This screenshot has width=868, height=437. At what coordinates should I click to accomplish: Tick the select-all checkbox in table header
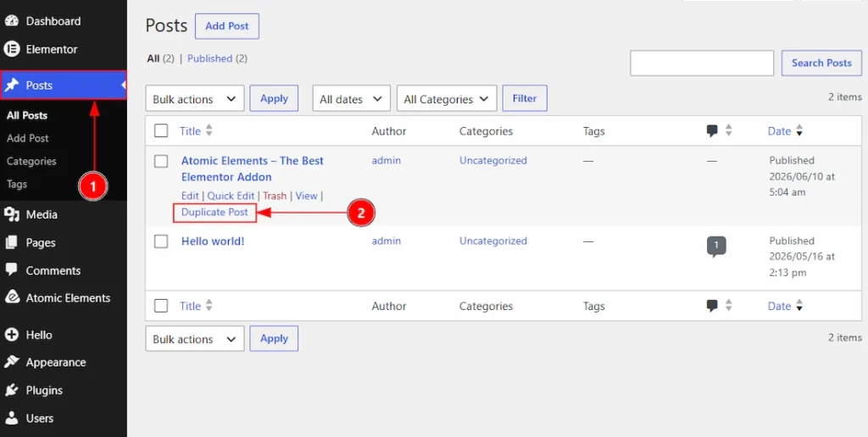pyautogui.click(x=161, y=131)
